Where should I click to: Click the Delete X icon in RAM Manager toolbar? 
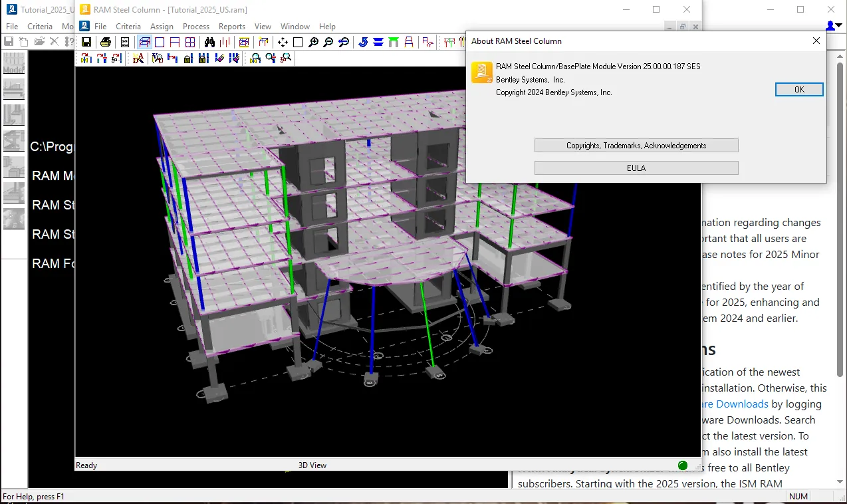(55, 41)
